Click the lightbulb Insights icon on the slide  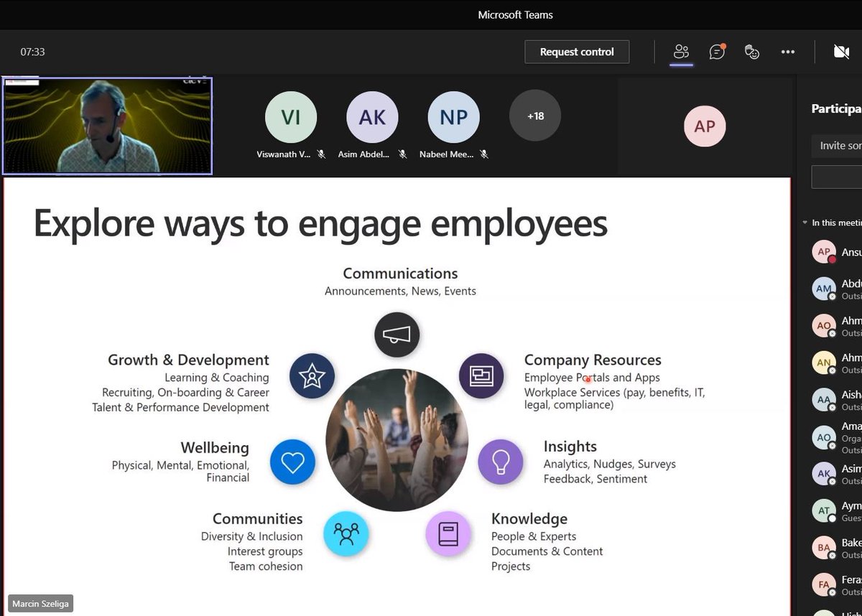pyautogui.click(x=501, y=462)
